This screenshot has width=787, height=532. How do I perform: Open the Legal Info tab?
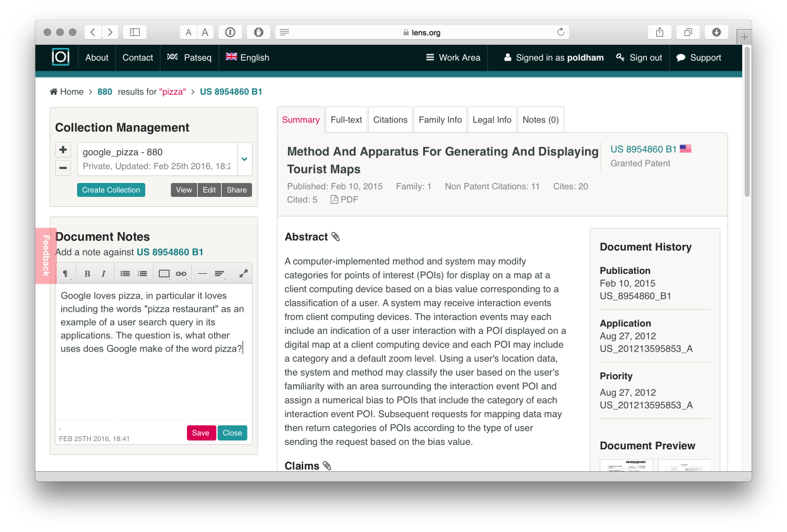click(x=492, y=120)
